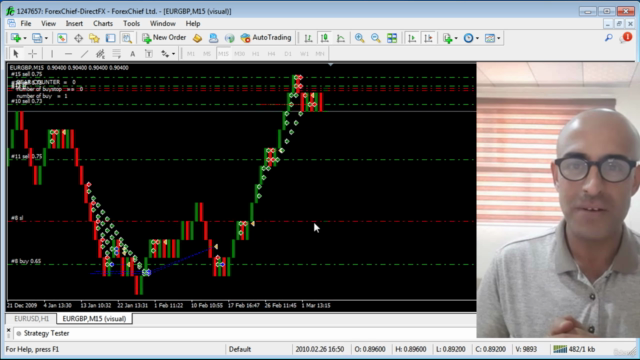
Task: Select the D1 timeframe
Action: click(288, 53)
